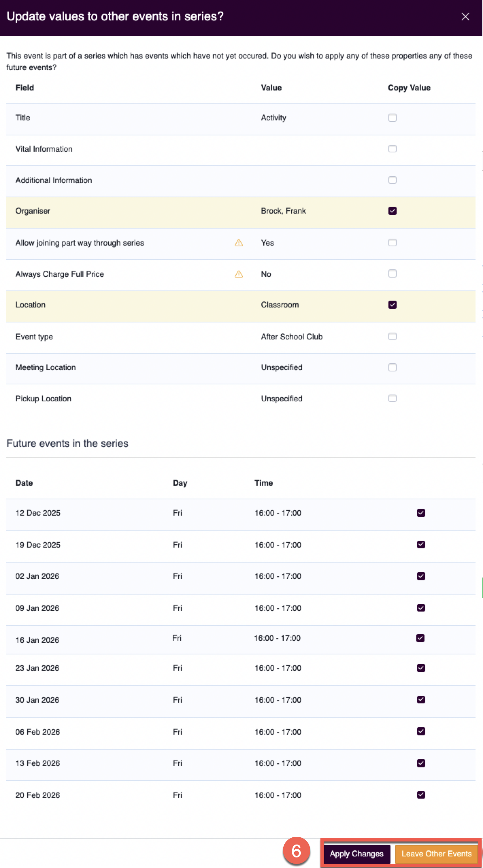Click warning icon beside Always Charge Full Price

click(x=239, y=274)
